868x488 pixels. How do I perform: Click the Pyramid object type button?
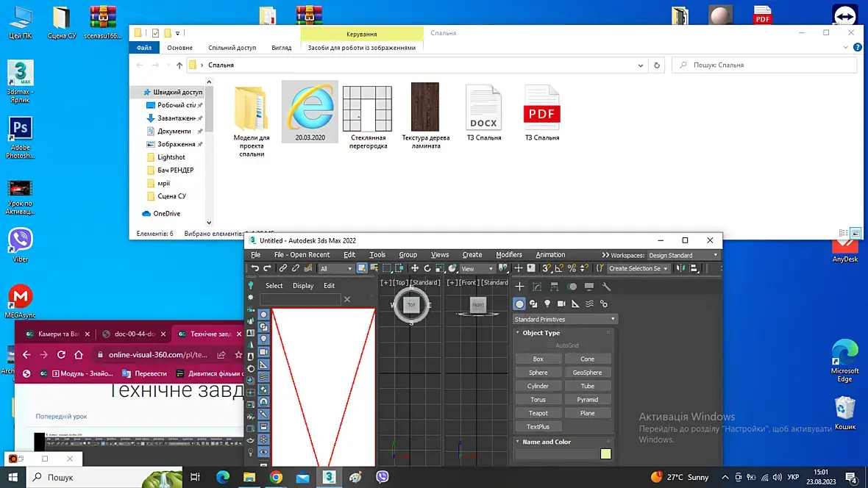(587, 400)
